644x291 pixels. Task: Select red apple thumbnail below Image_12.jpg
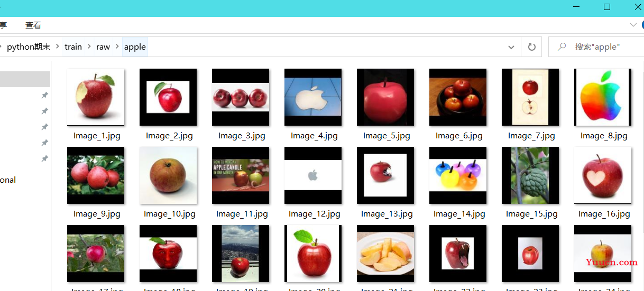pos(313,254)
